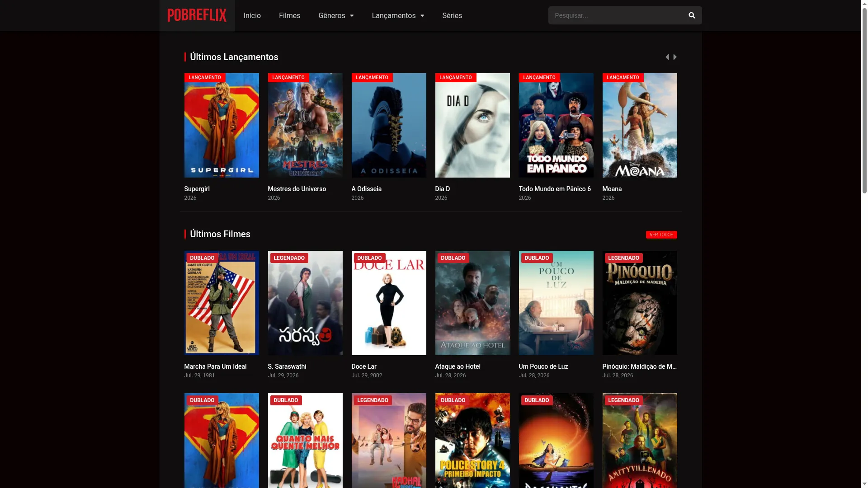Screen dimensions: 868x488
Task: Open the Supergirl poster tagged DUBLADO
Action: (x=222, y=441)
